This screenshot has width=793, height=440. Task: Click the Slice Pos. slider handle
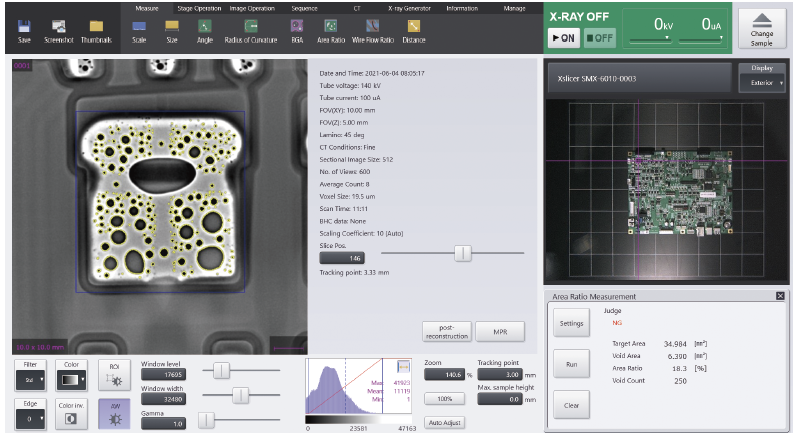pyautogui.click(x=463, y=253)
